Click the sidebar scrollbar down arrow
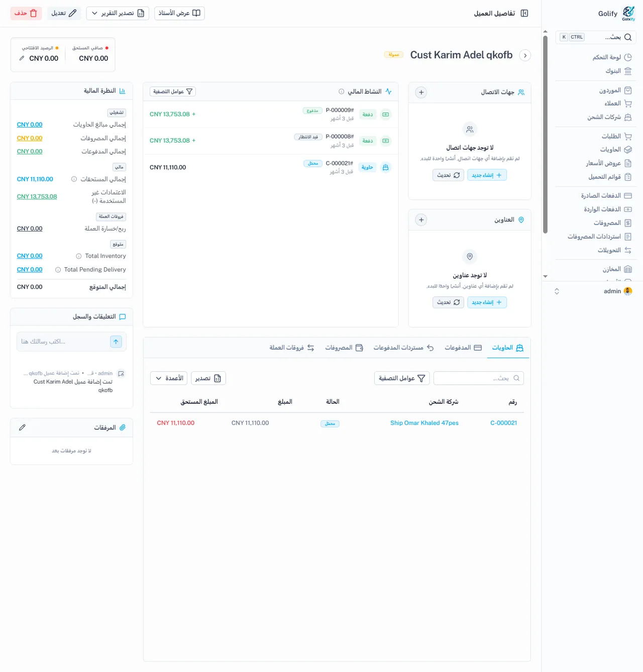Image resolution: width=643 pixels, height=672 pixels. coord(545,276)
